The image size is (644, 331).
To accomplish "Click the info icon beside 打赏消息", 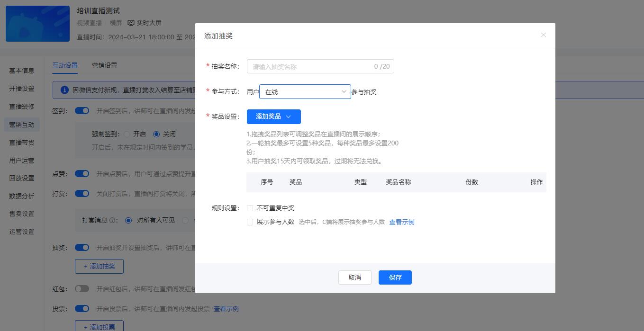I will coord(112,220).
